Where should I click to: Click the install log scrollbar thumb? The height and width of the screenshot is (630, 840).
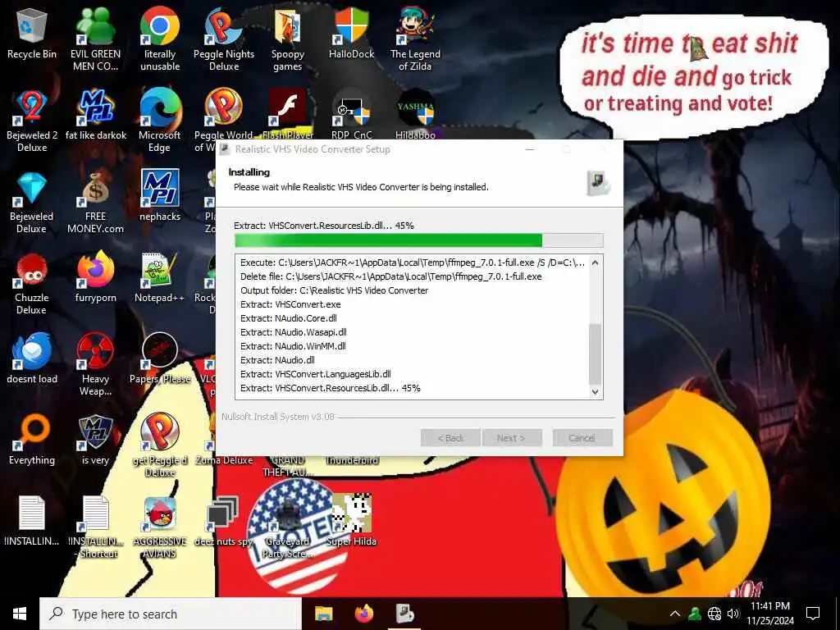point(595,354)
